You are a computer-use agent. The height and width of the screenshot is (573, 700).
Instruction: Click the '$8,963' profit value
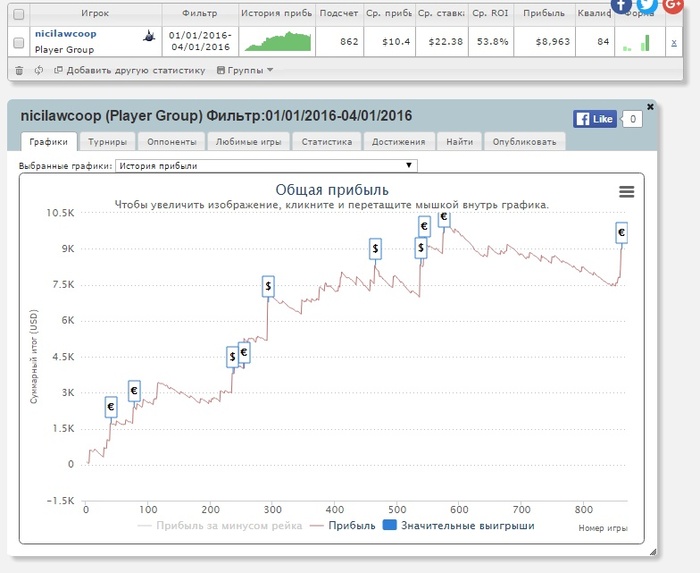coord(553,42)
